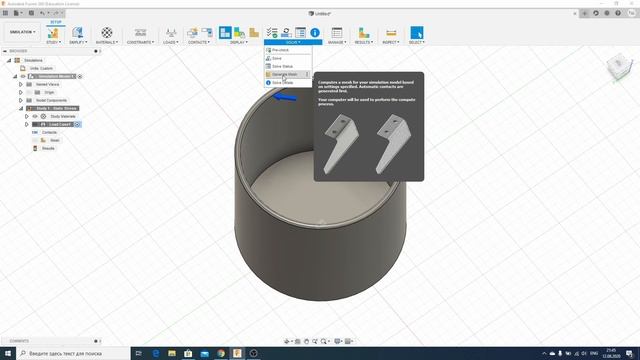The image size is (640, 360).
Task: Open the Contacts dropdown menu
Action: (x=199, y=42)
